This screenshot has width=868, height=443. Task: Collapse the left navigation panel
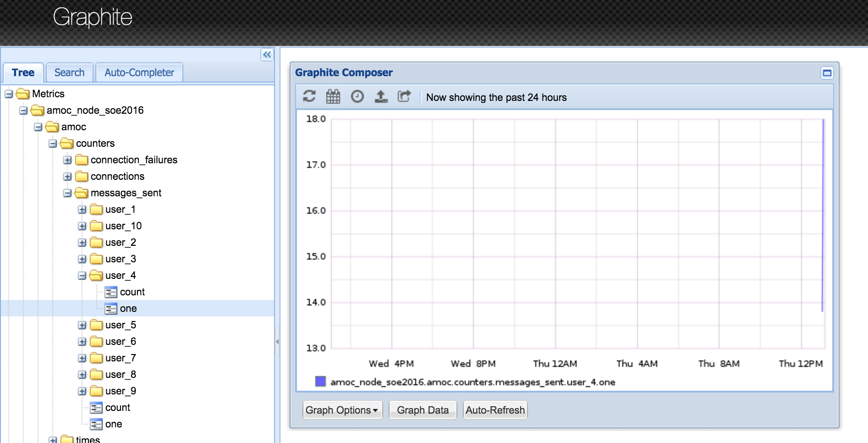click(x=267, y=55)
